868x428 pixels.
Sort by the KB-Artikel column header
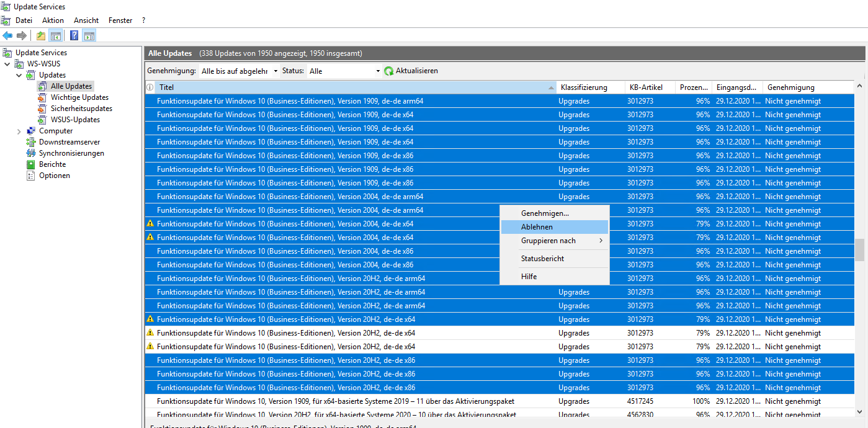tap(650, 87)
